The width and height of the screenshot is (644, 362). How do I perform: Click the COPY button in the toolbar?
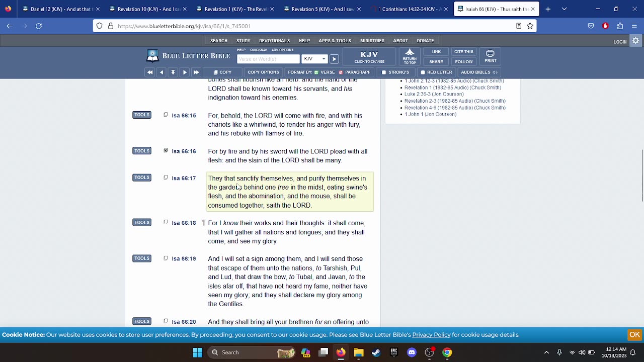pos(222,72)
